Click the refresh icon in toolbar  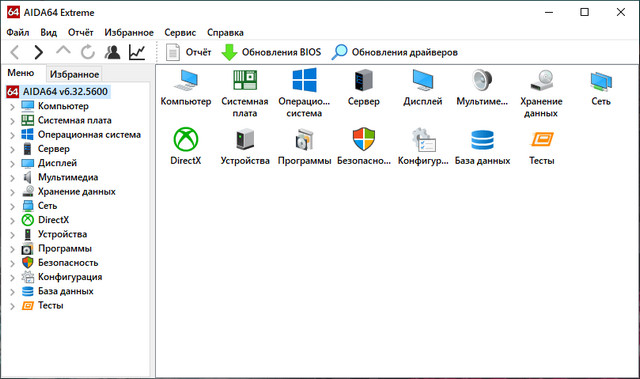click(87, 52)
